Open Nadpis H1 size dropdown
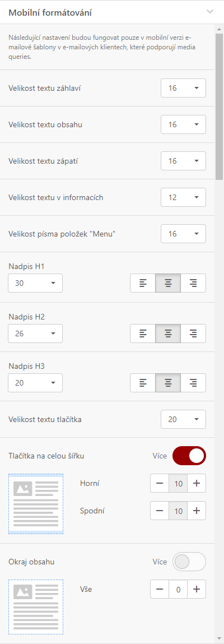The width and height of the screenshot is (224, 644). 35,283
